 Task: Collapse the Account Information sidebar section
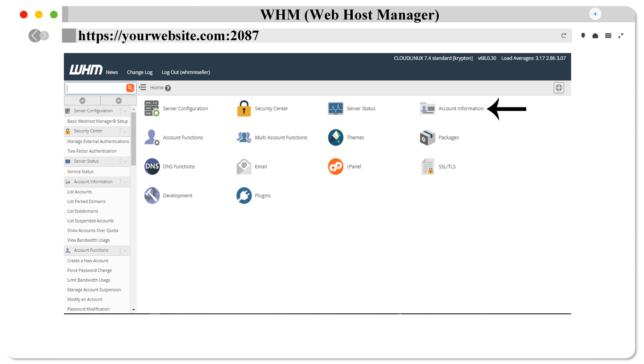point(125,182)
